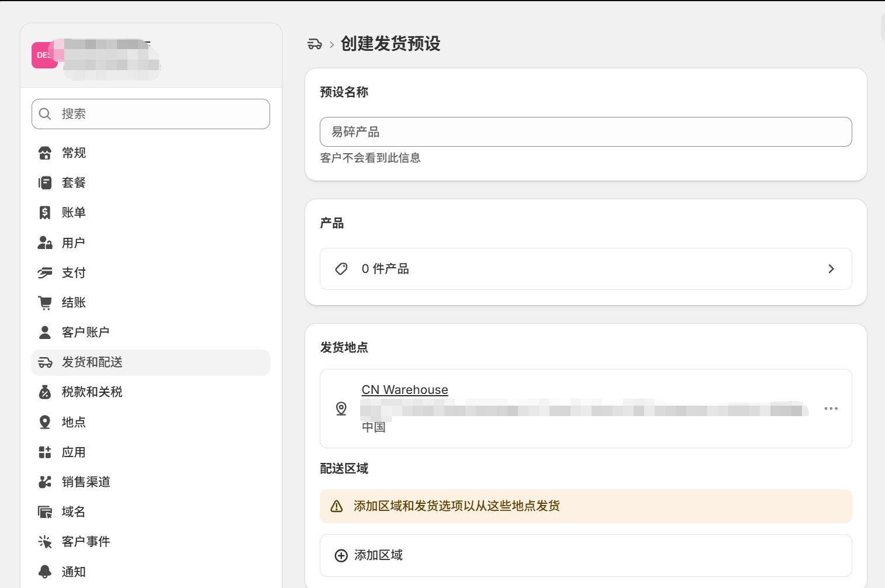
Task: Click the 结账 shopping cart icon
Action: [45, 303]
